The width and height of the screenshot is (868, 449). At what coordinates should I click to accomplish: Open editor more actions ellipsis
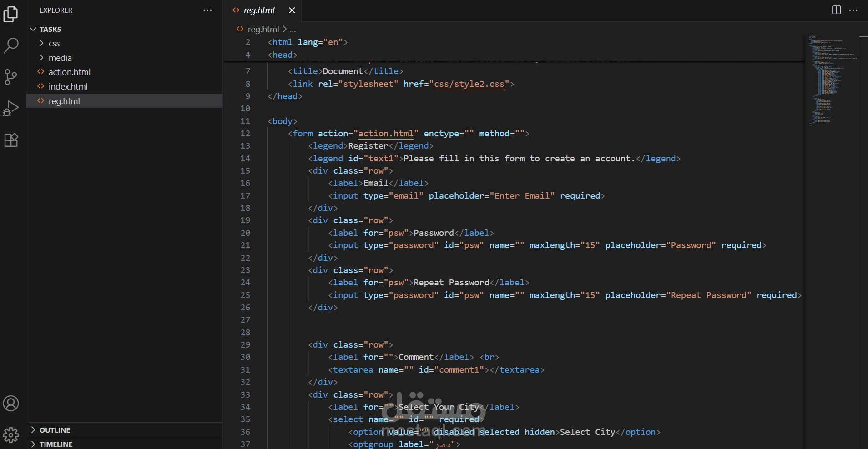tap(853, 10)
